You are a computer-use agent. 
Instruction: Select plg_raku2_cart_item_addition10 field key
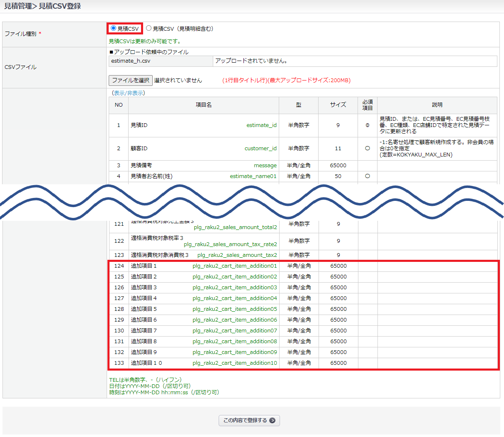[x=234, y=363]
